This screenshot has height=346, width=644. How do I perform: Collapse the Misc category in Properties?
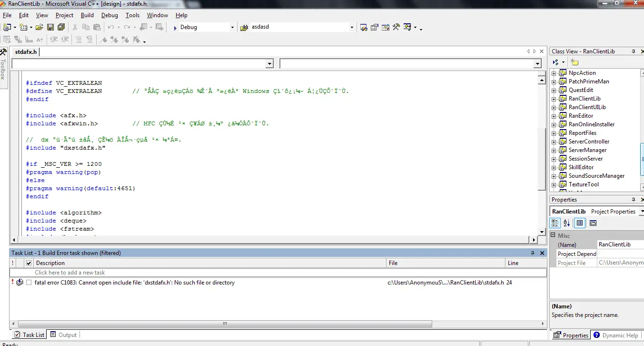[553, 235]
